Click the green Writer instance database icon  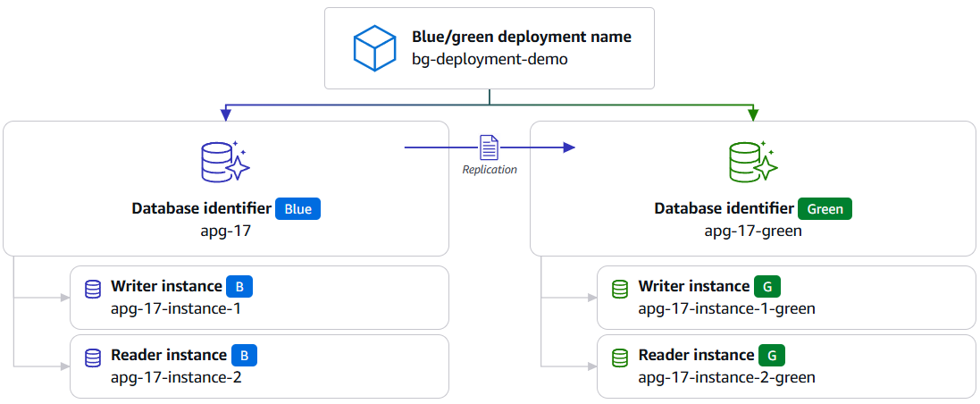click(x=619, y=290)
